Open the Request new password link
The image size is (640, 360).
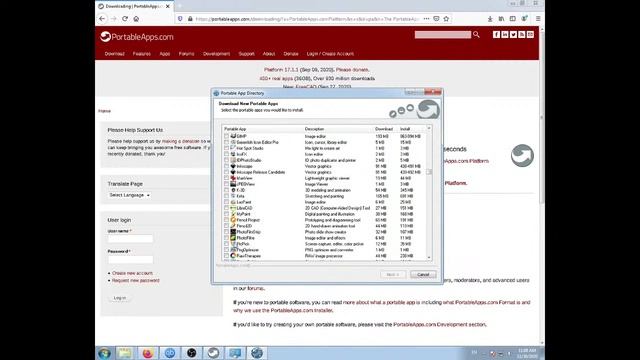tap(136, 280)
